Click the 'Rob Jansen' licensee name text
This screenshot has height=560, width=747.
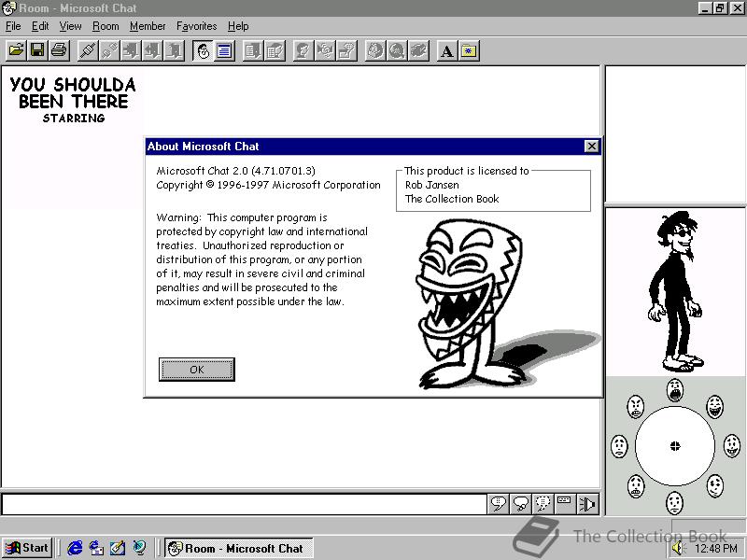pos(432,185)
